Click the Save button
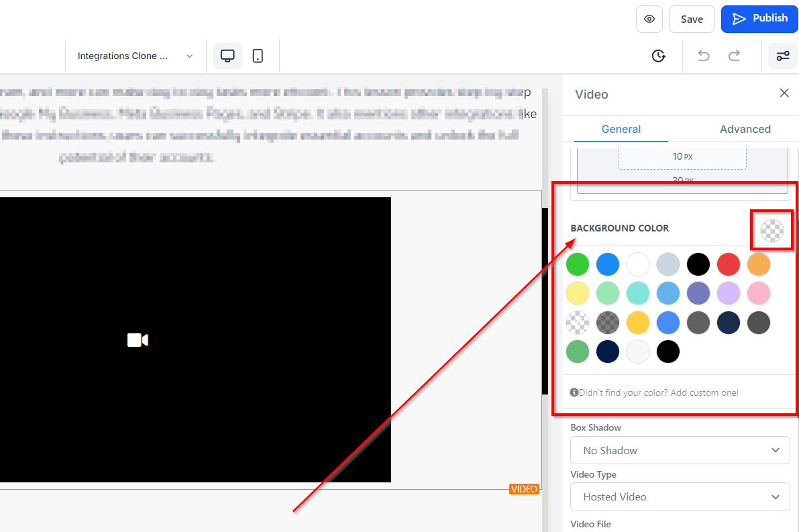This screenshot has width=799, height=532. 692,19
